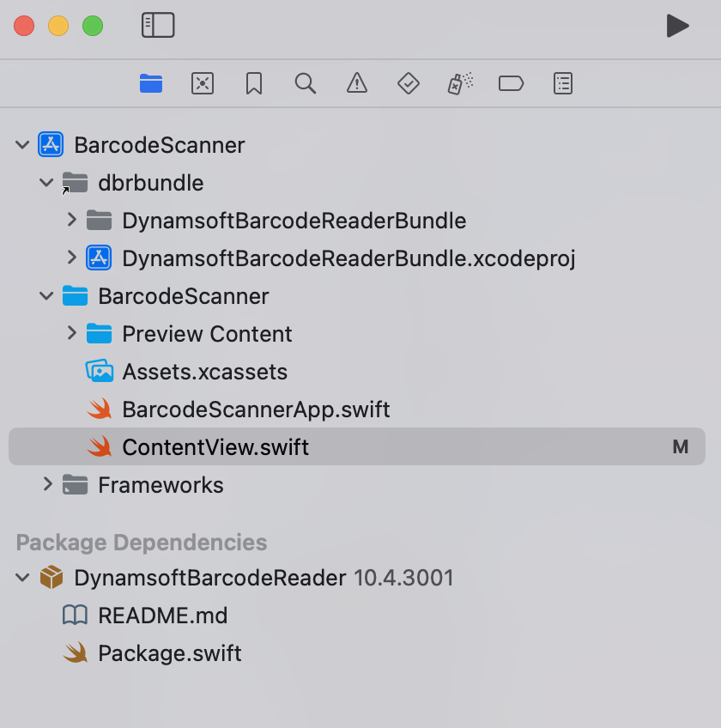Collapse the dbrbundle folder

46,182
